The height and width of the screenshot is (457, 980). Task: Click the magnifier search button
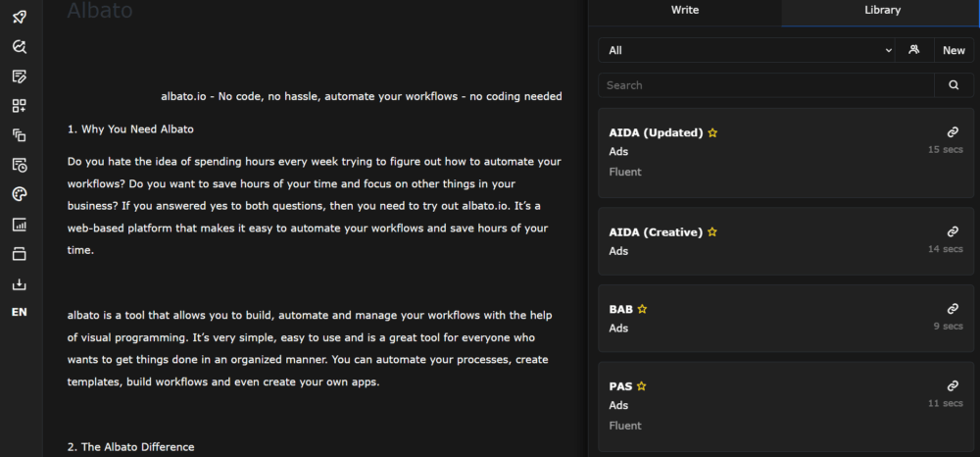click(954, 85)
